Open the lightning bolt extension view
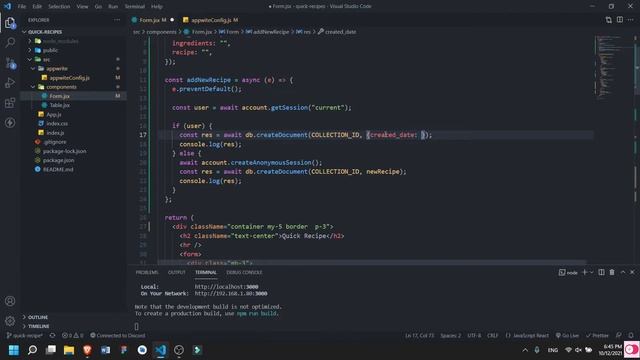The width and height of the screenshot is (640, 360). click(10, 122)
